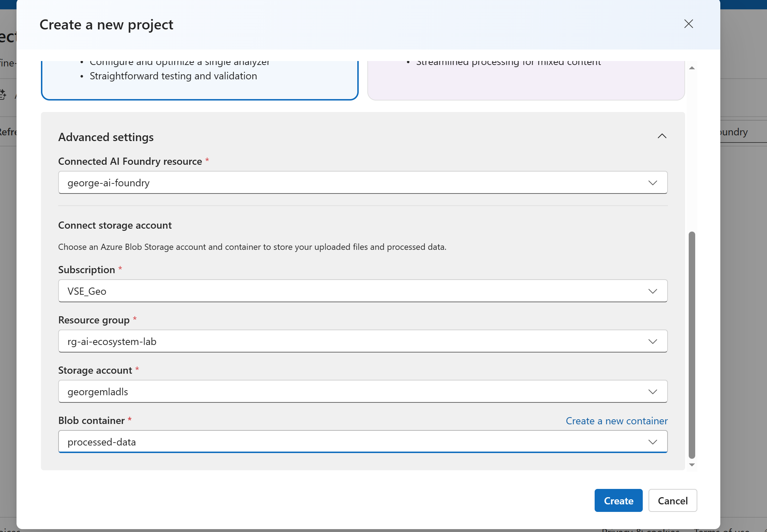Click the Cancel button

672,500
